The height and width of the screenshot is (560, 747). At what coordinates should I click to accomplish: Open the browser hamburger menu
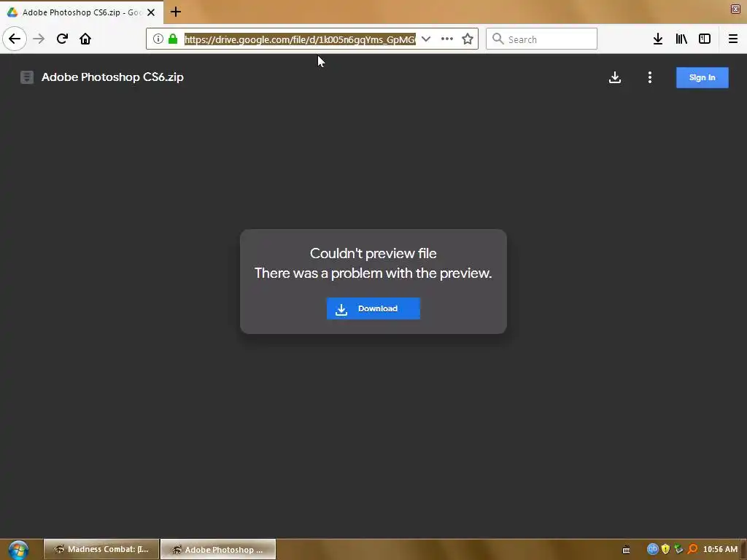[733, 39]
